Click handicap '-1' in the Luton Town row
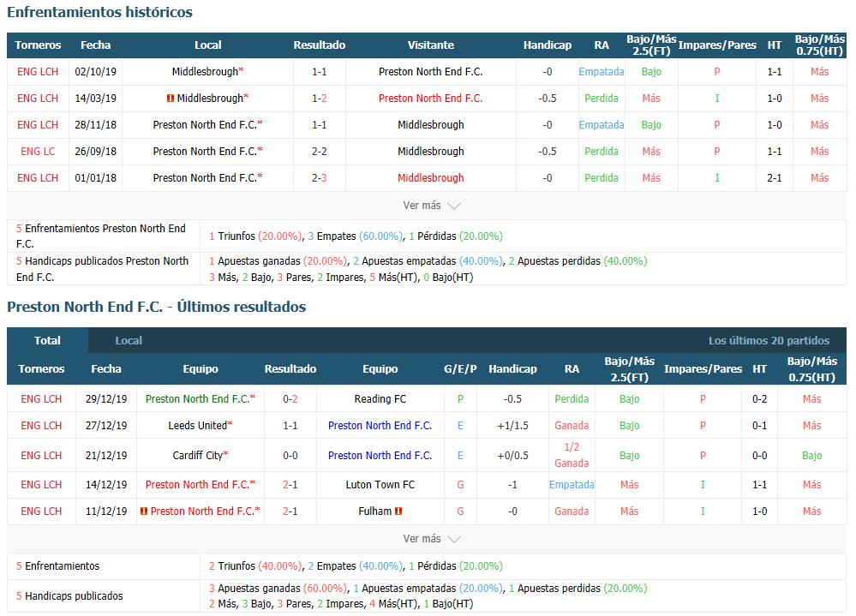856x616 pixels. click(512, 485)
